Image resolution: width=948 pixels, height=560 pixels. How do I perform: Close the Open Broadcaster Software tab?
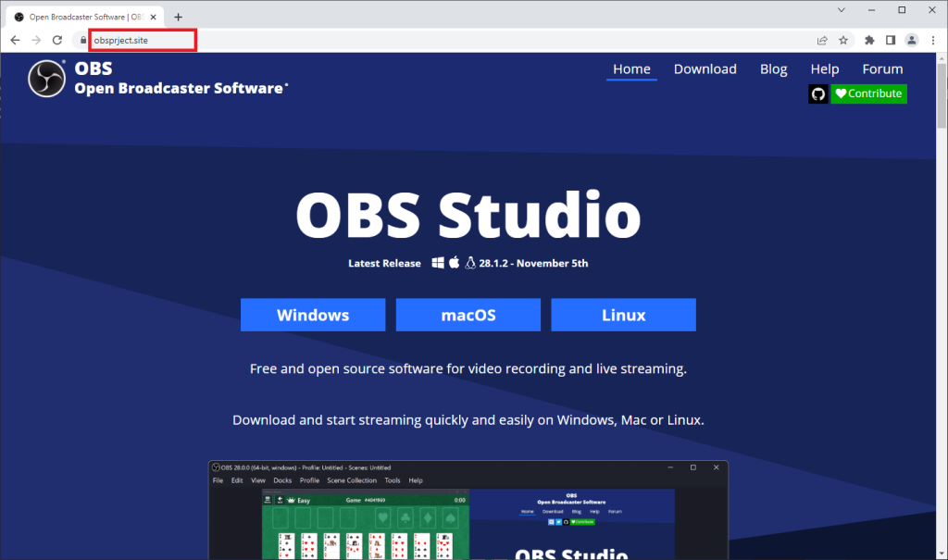coord(153,17)
